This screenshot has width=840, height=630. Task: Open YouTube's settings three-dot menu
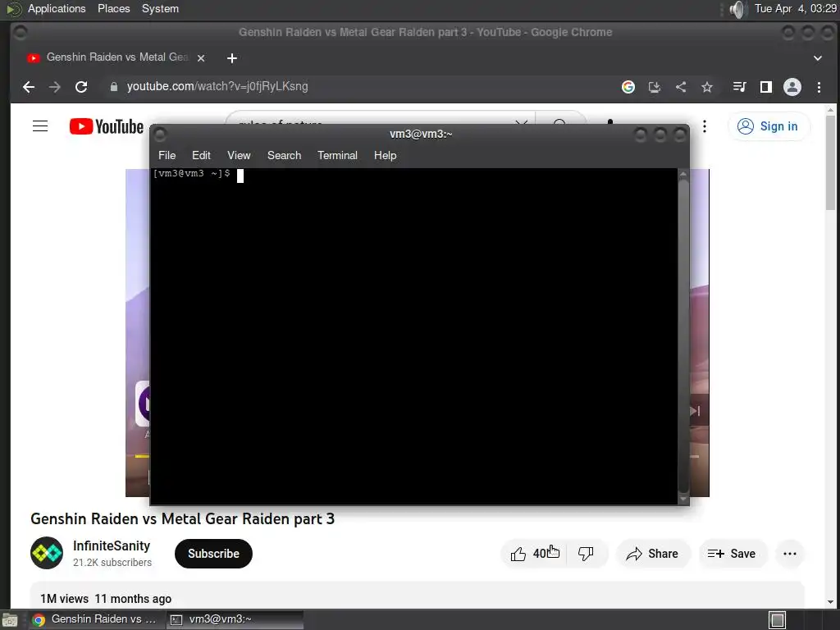(x=705, y=126)
